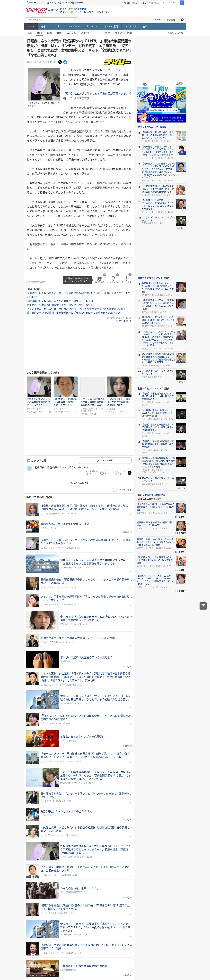Image resolution: width=210 pixels, height=980 pixels.
Task: Share the article on Facebook
Action: [65, 62]
